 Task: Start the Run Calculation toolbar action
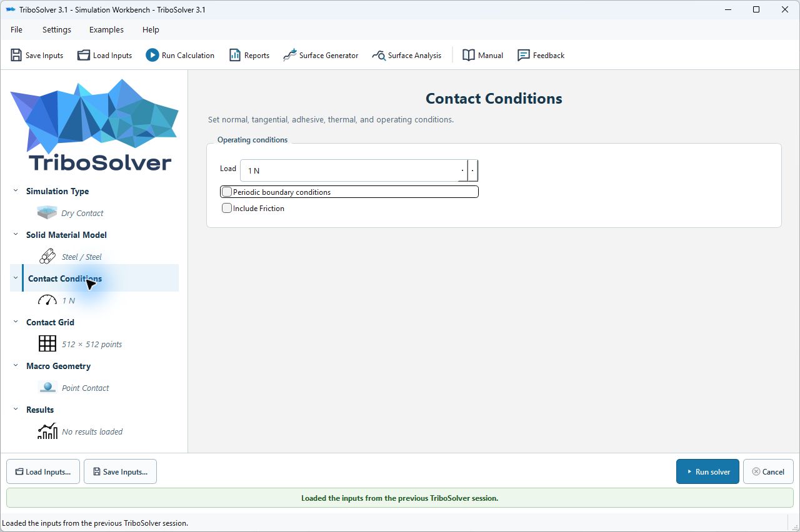(180, 56)
